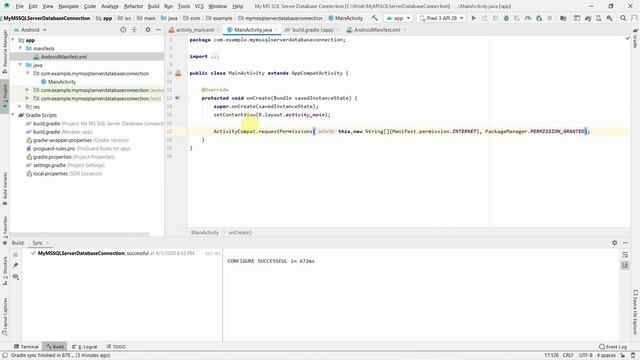Open the Refactor menu
640x360 pixels.
pyautogui.click(x=133, y=6)
